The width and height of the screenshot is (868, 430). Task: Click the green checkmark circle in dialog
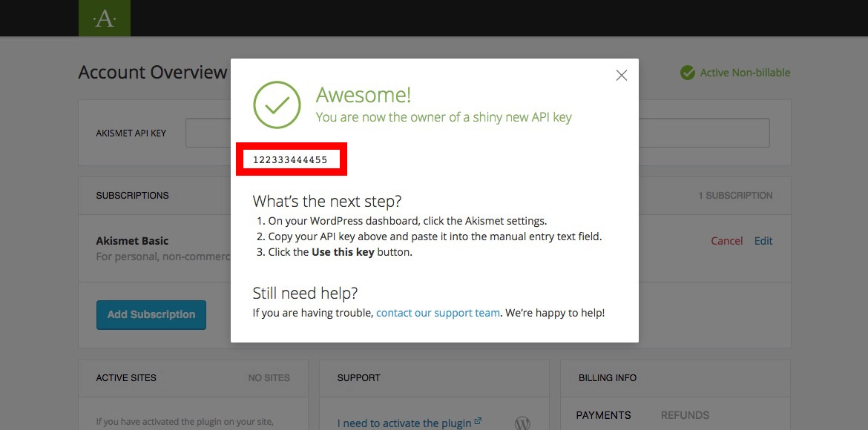pyautogui.click(x=277, y=105)
